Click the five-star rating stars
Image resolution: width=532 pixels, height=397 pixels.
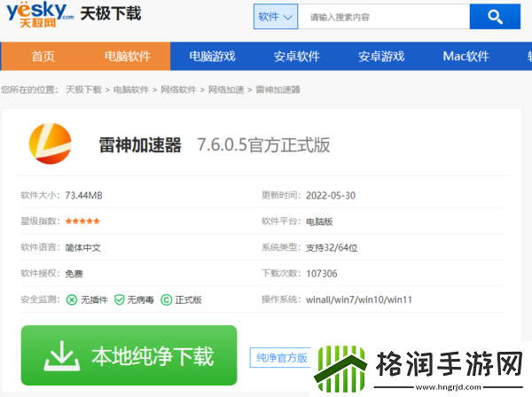tap(82, 222)
